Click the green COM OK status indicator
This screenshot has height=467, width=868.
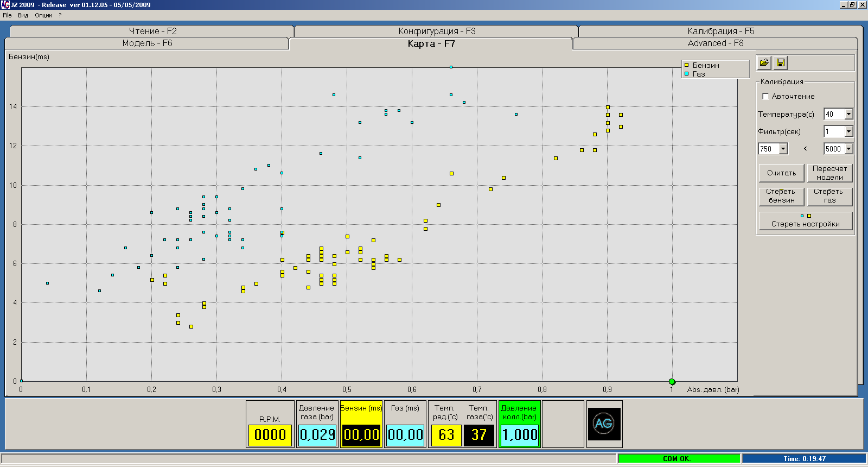678,459
